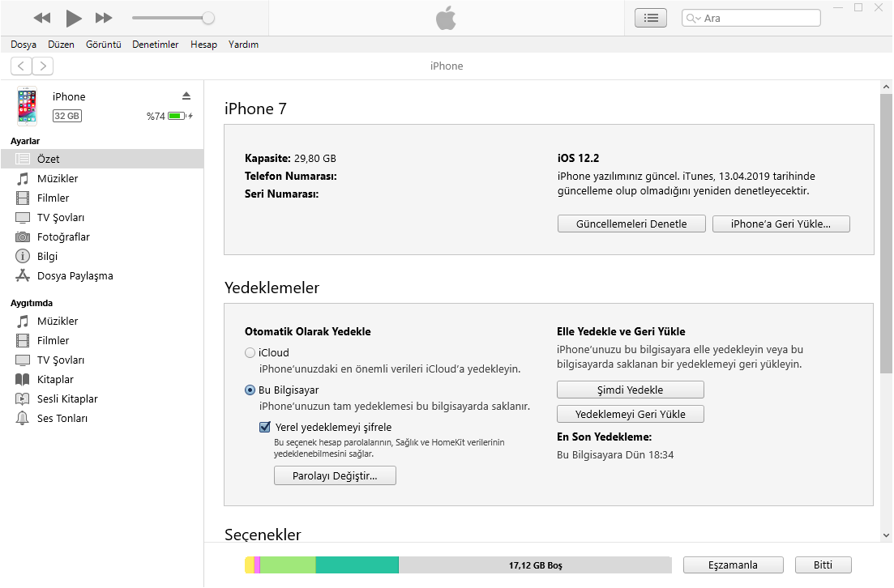Screen dimensions: 894x588
Task: Click Parolayı Değiştir button
Action: click(x=335, y=475)
